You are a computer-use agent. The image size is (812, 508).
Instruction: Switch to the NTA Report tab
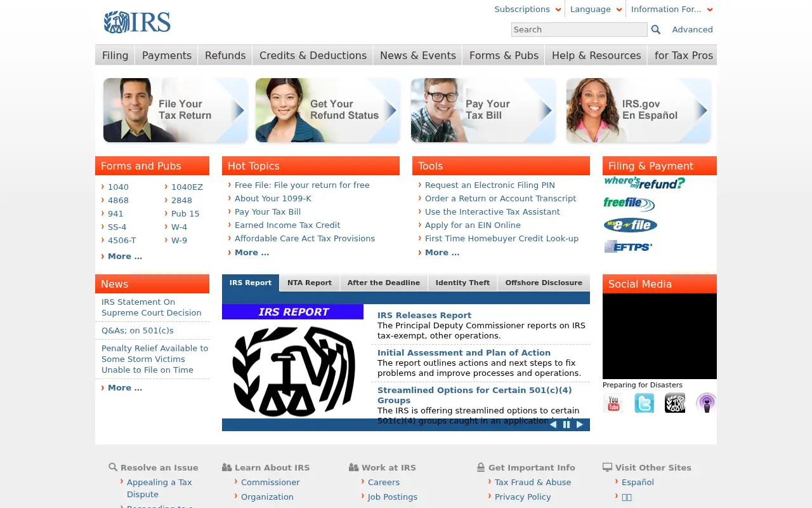(310, 283)
